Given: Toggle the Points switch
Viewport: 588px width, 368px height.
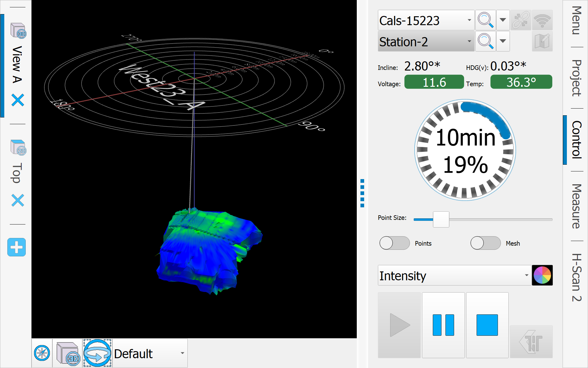Looking at the screenshot, I should (x=394, y=243).
